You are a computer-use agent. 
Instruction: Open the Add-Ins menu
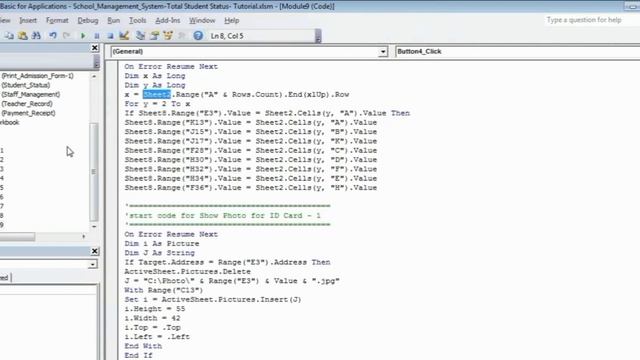pos(167,20)
